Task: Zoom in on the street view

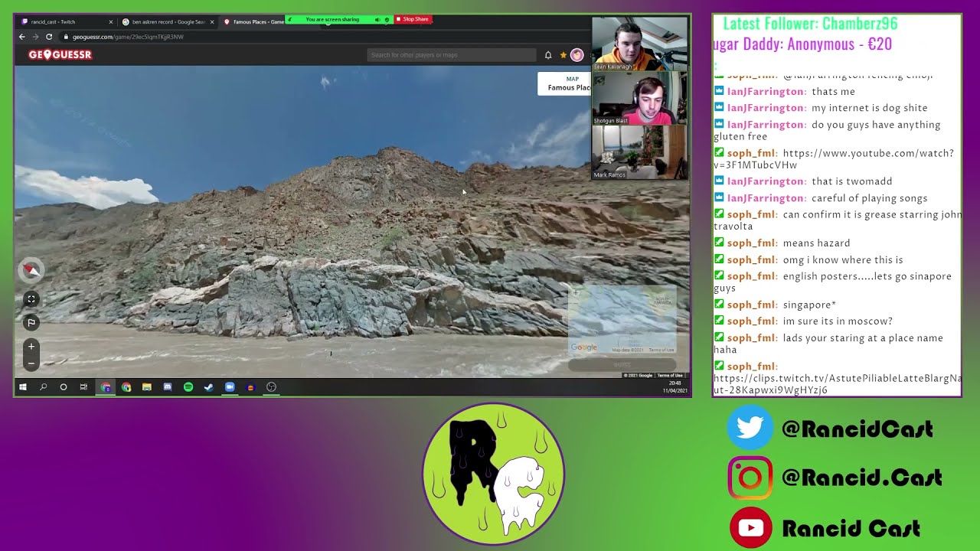Action: pyautogui.click(x=31, y=347)
